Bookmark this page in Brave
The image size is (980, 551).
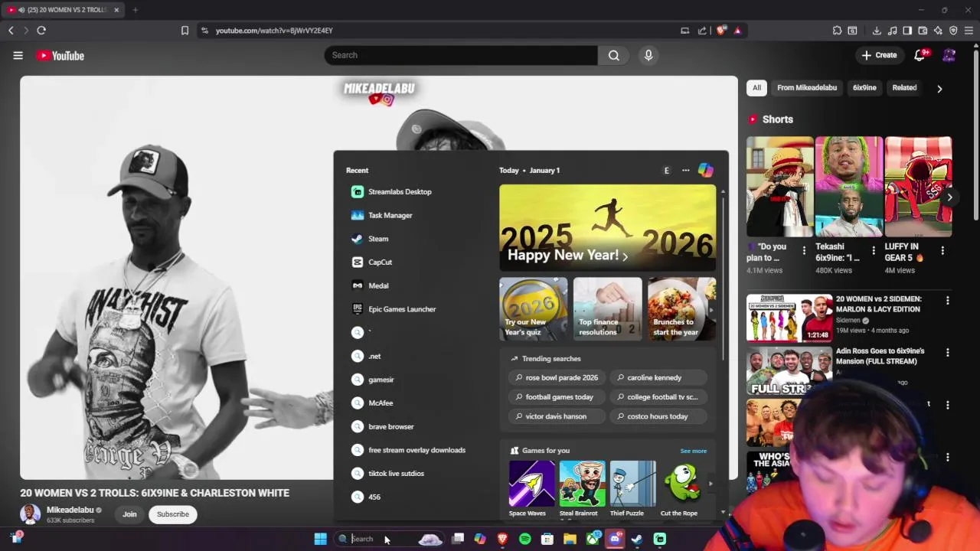(185, 31)
